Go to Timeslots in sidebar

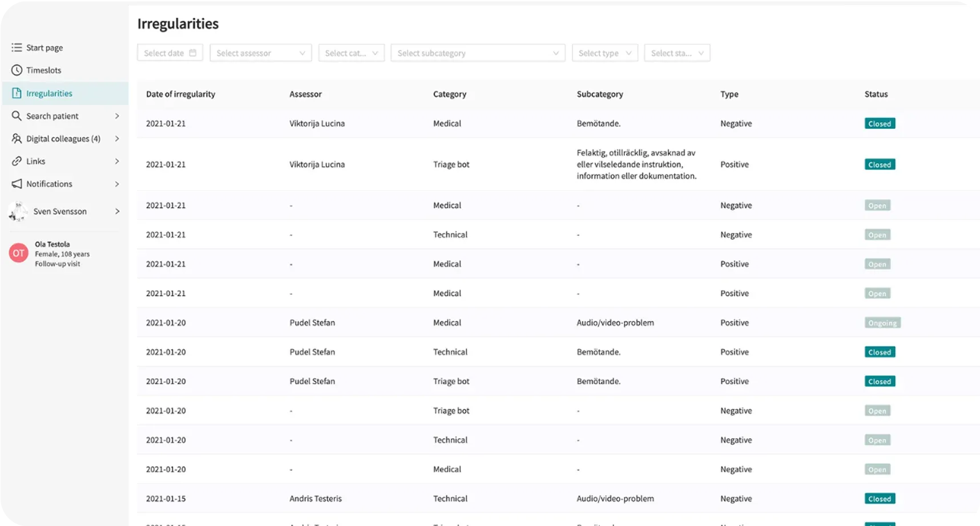click(x=43, y=70)
